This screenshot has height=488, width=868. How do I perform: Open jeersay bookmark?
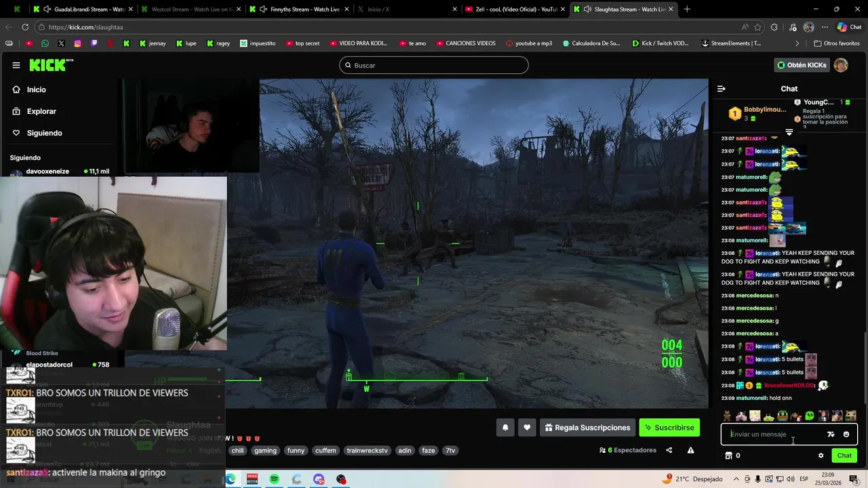(153, 43)
